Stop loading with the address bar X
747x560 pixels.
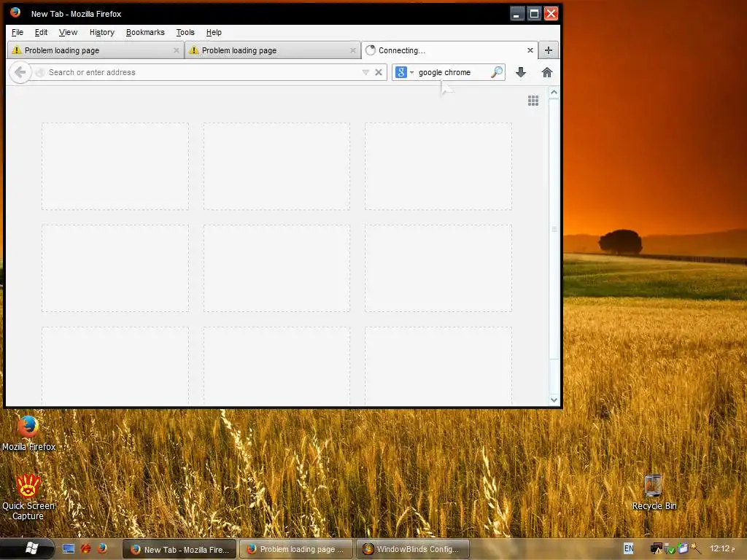click(x=379, y=72)
